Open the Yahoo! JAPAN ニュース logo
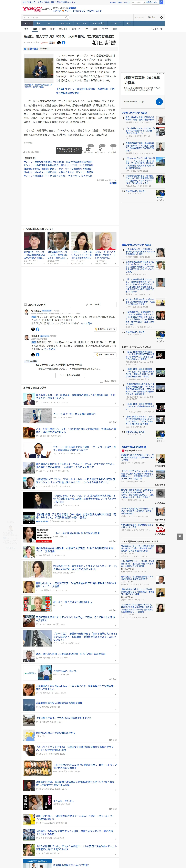 pos(37,9)
